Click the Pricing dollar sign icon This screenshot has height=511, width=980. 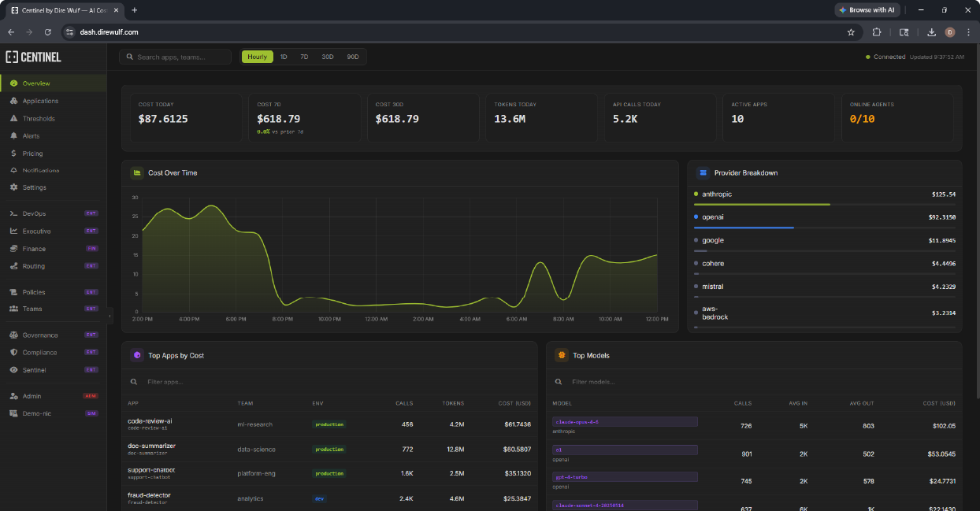[14, 154]
